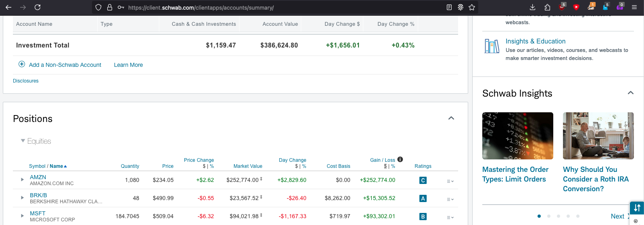This screenshot has width=644, height=225.
Task: Sort positions by Name
Action: pos(58,166)
